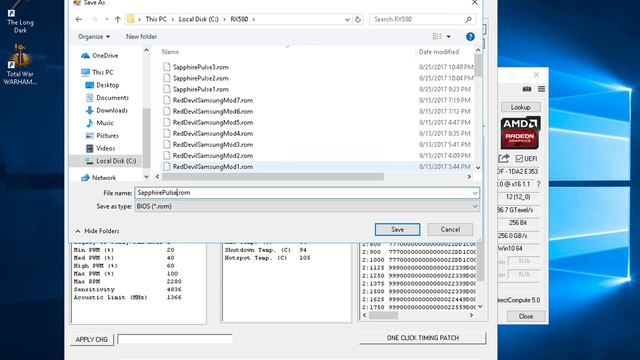Open Desktop folder in sidebar
The width and height of the screenshot is (640, 360).
pyautogui.click(x=102, y=85)
